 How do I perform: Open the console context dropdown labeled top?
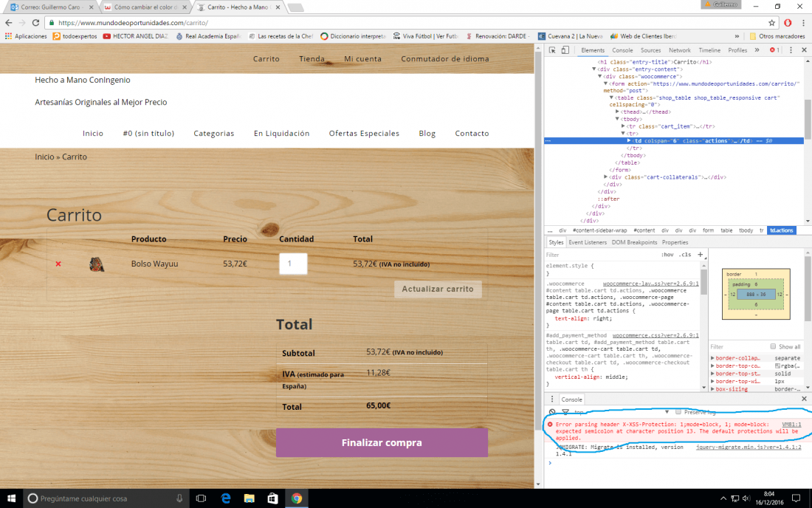tap(622, 412)
